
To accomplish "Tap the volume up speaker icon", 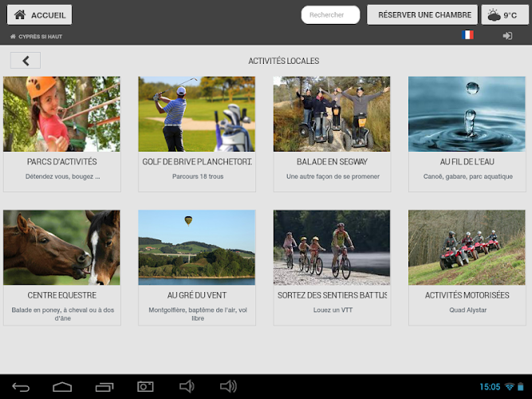I will click(x=228, y=386).
